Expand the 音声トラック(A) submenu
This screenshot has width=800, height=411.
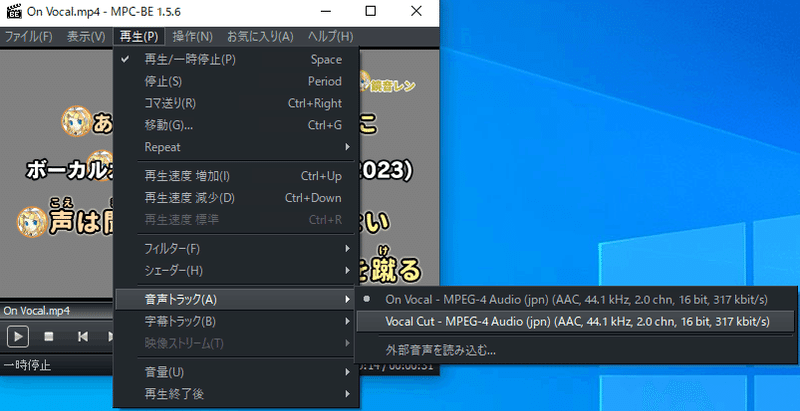click(236, 300)
